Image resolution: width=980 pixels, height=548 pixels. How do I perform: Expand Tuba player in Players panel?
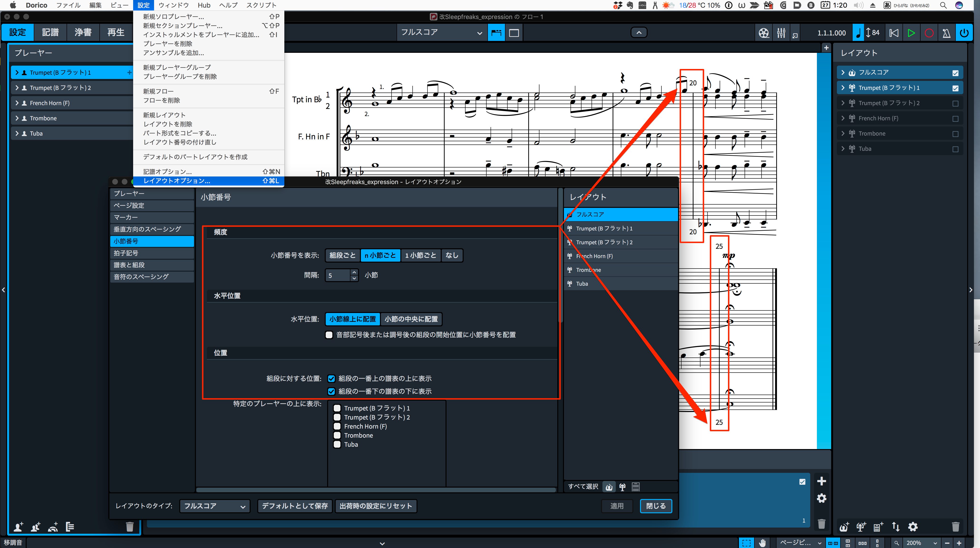point(17,134)
